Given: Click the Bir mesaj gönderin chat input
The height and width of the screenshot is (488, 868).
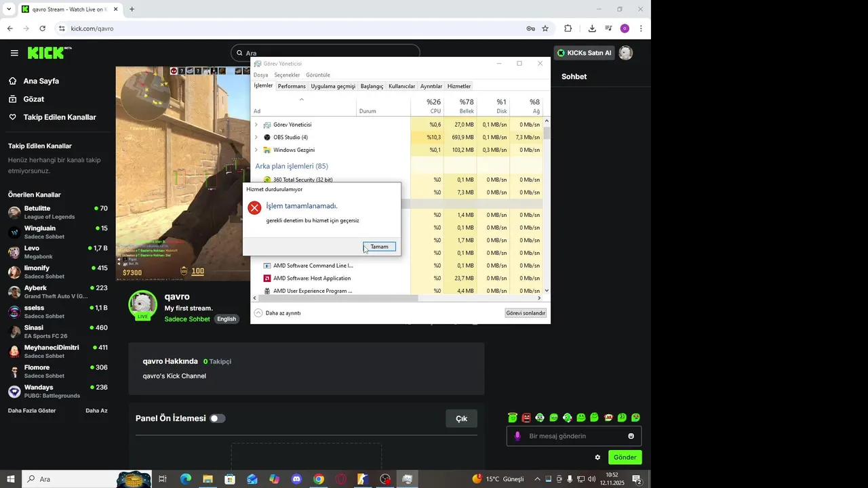Looking at the screenshot, I should point(574,436).
